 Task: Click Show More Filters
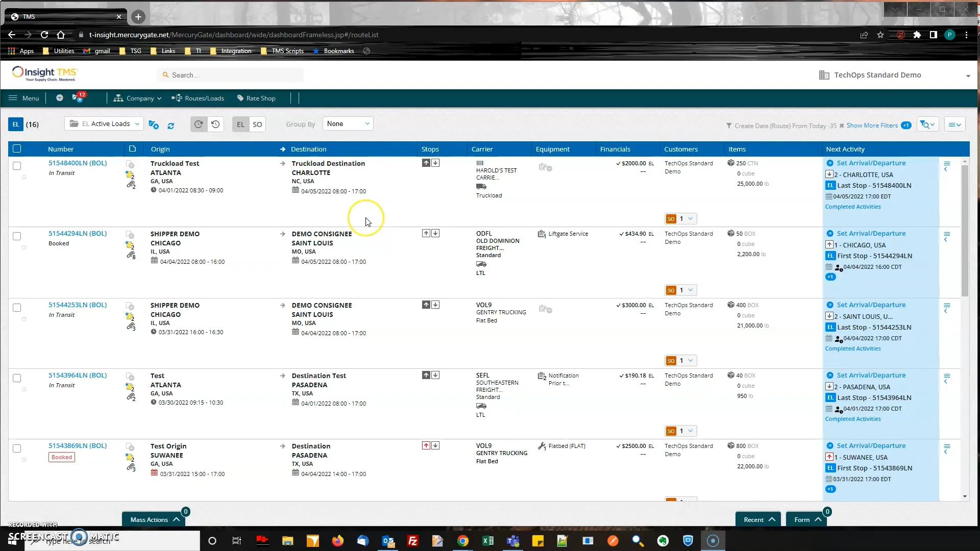coord(871,126)
